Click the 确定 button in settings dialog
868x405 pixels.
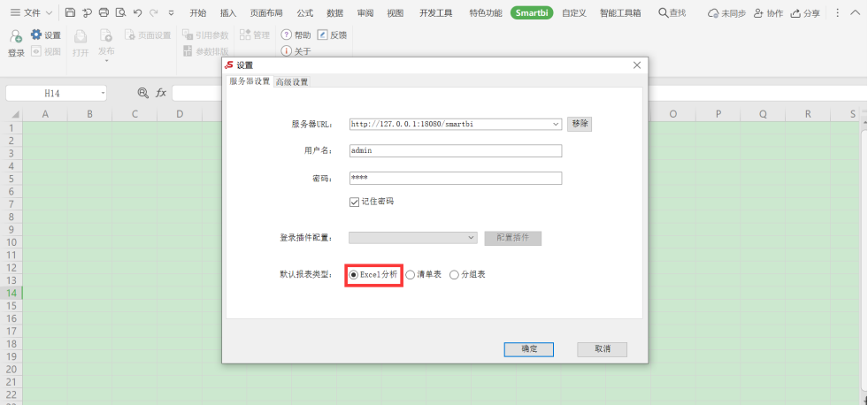[x=528, y=349]
